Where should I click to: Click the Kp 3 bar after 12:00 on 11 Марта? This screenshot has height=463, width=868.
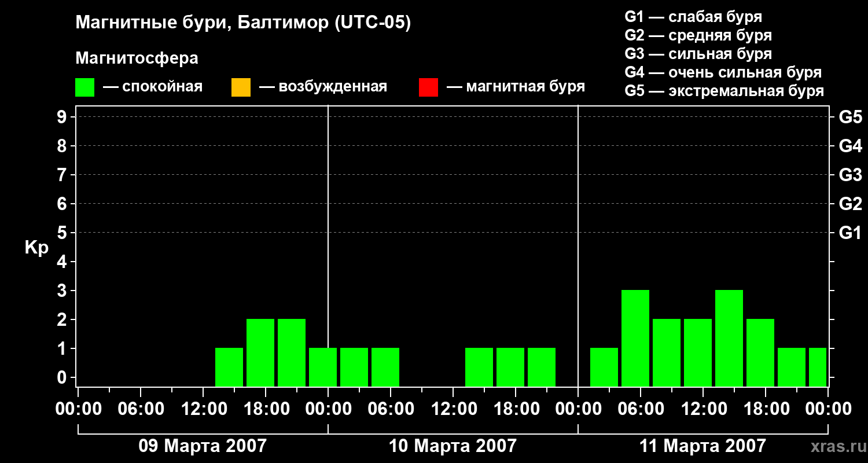pyautogui.click(x=729, y=338)
